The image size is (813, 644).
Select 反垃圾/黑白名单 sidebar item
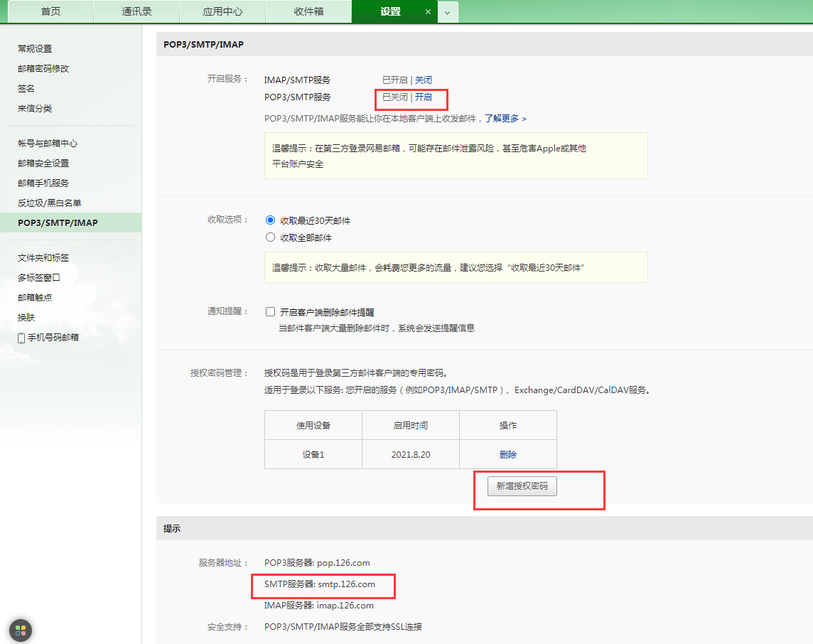[x=49, y=203]
